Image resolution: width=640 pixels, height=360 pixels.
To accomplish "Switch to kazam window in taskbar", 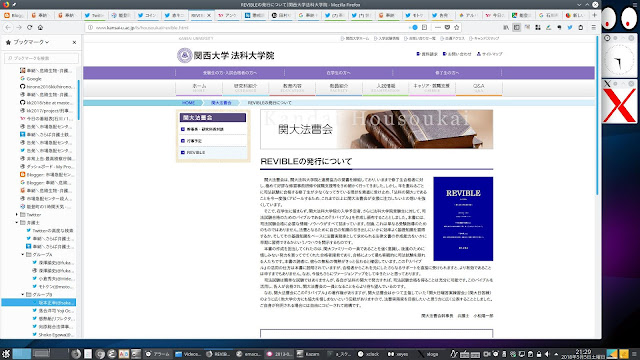I will pos(309,354).
